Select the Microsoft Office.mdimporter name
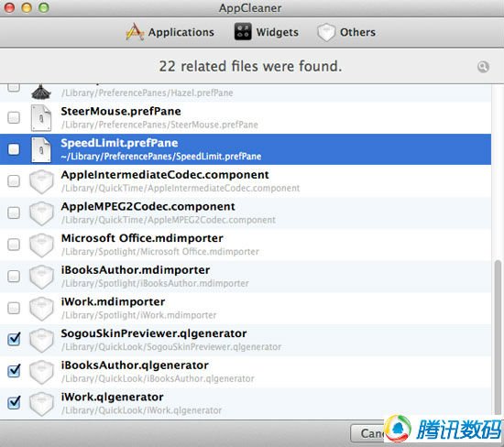The width and height of the screenshot is (504, 447). pos(142,238)
